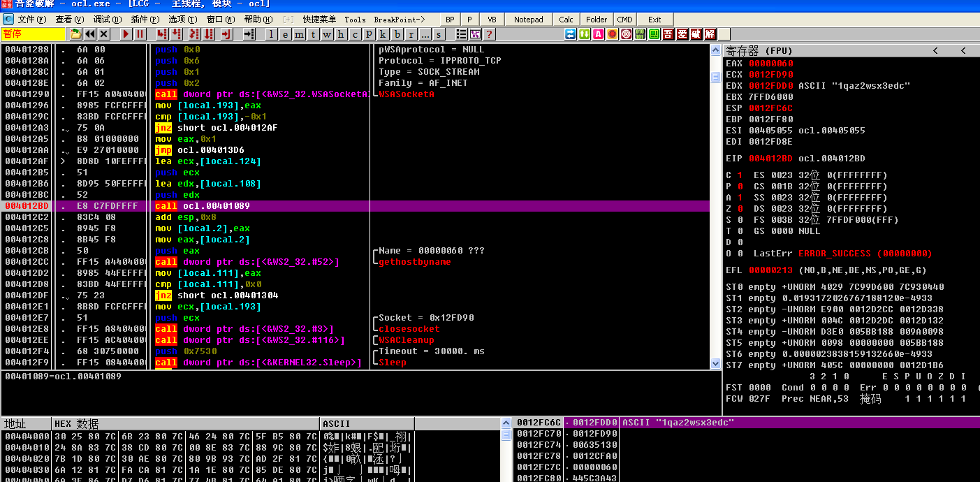980x482 pixels.
Task: Open the 帮助(H) menu
Action: coord(258,20)
